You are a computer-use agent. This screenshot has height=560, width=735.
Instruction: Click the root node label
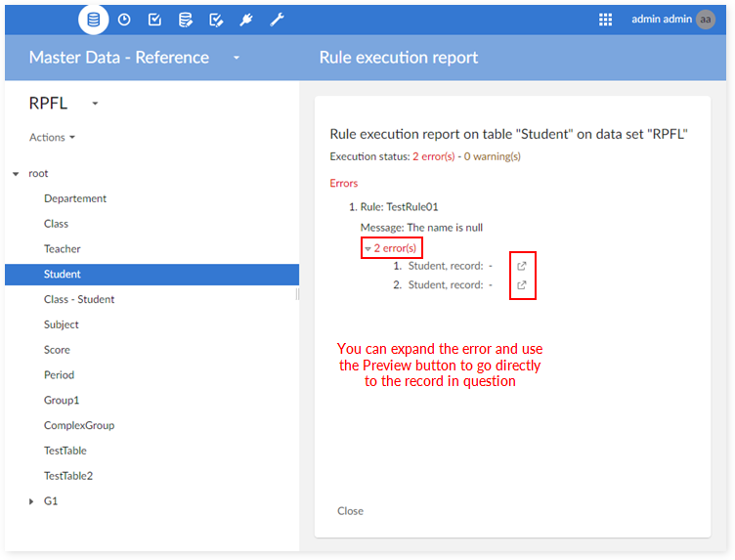38,173
